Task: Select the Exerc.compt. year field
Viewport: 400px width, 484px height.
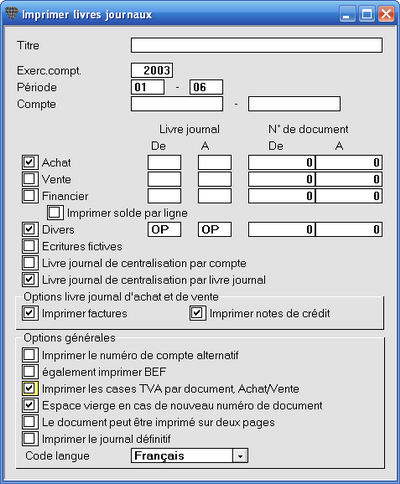Action: tap(152, 70)
